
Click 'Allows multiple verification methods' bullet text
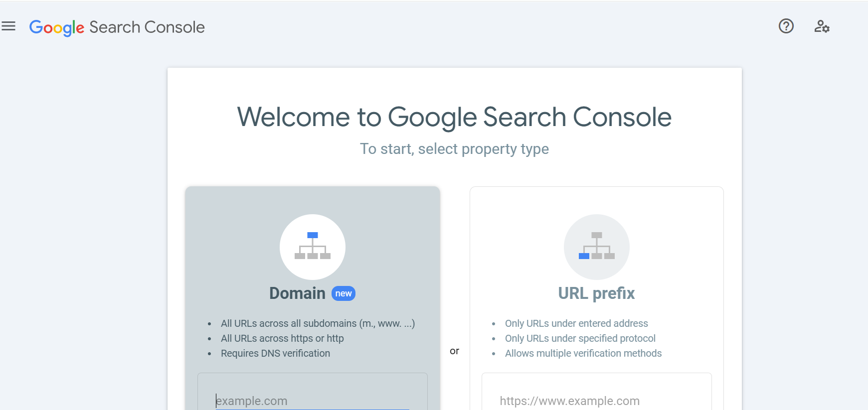582,353
